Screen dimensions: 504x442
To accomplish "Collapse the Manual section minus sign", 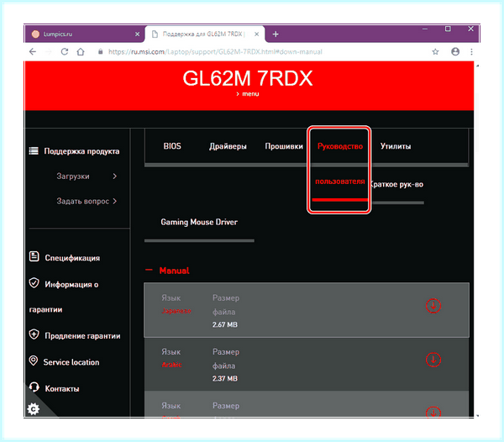I will [149, 270].
